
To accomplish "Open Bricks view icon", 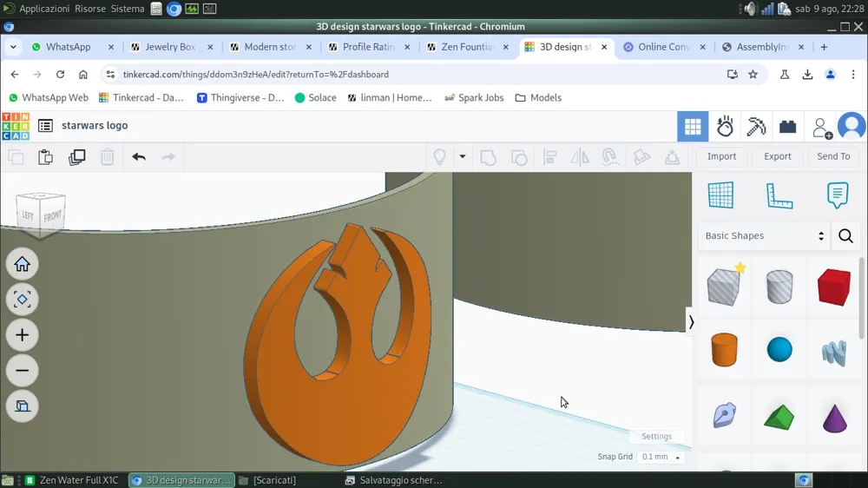I will [788, 127].
